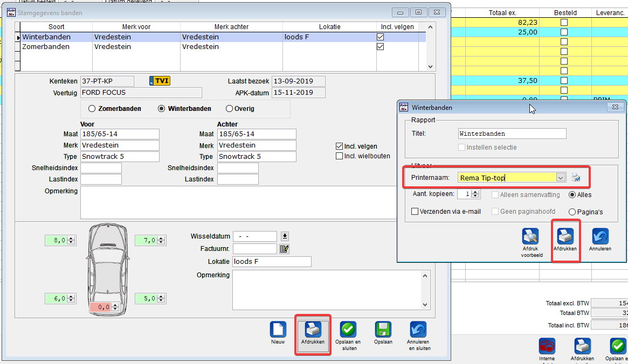Screen dimensions: 628x364
Task: Select the Winterbanden radio button
Action: (x=161, y=108)
